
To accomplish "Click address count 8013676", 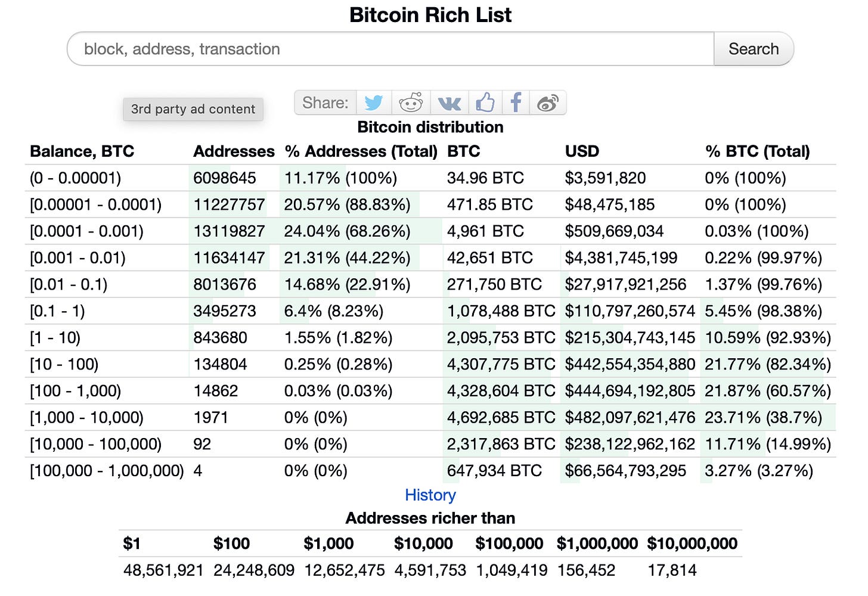I will pos(225,284).
